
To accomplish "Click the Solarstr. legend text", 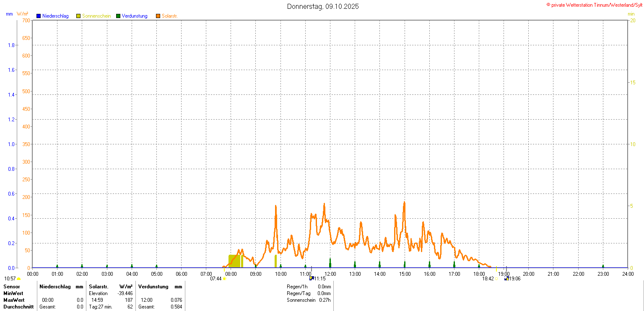I will pos(170,16).
